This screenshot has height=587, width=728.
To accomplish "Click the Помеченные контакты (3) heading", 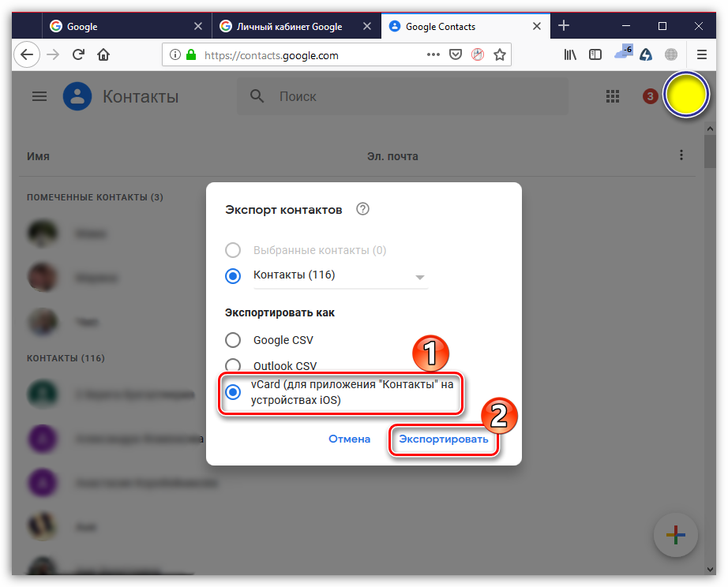I will click(x=95, y=197).
